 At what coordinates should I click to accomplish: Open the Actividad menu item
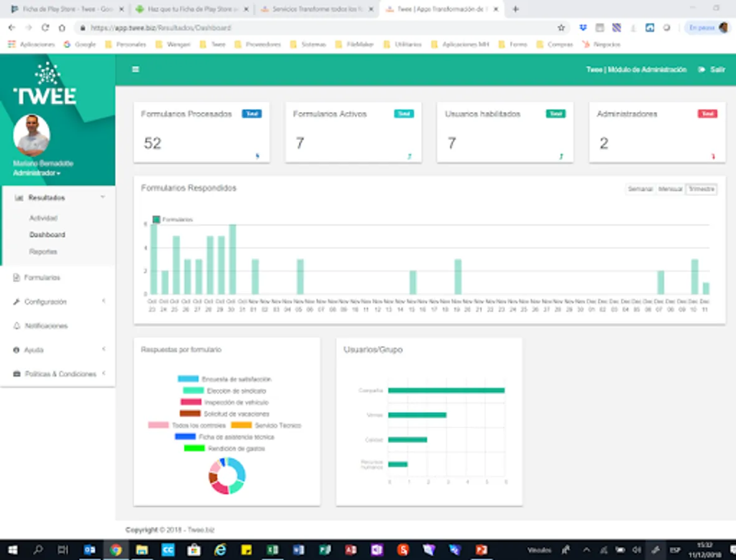(x=43, y=218)
